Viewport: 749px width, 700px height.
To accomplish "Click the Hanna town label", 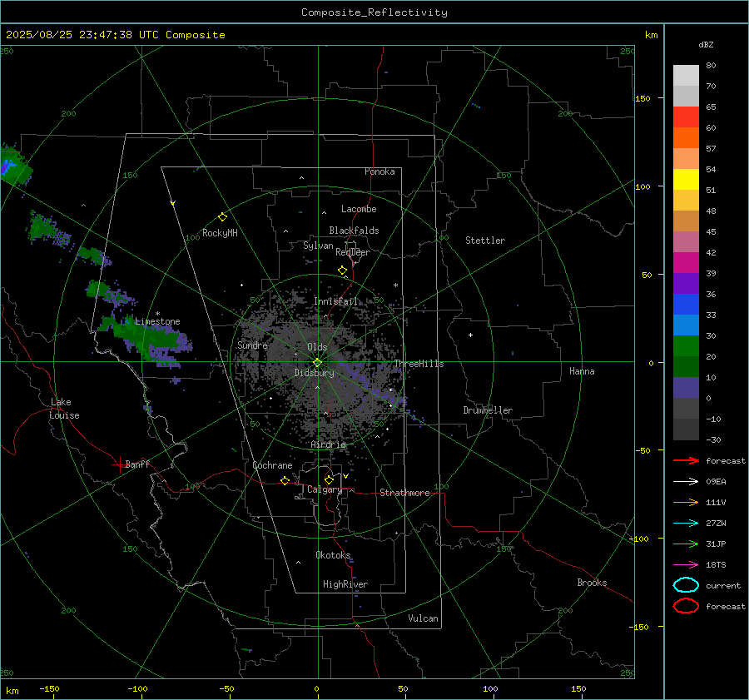I will point(582,371).
